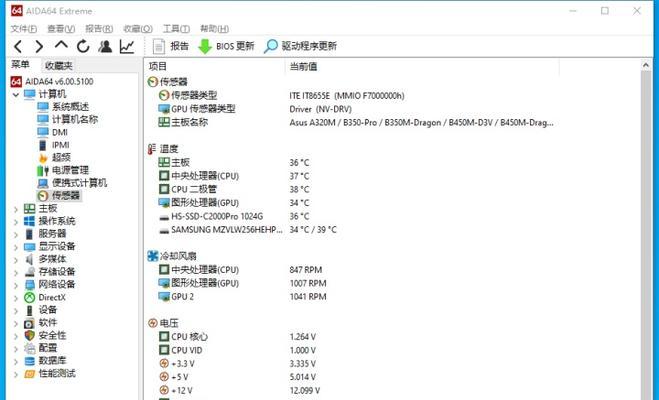This screenshot has width=659, height=400.
Task: Click the CPU VID row icon
Action: pos(164,350)
